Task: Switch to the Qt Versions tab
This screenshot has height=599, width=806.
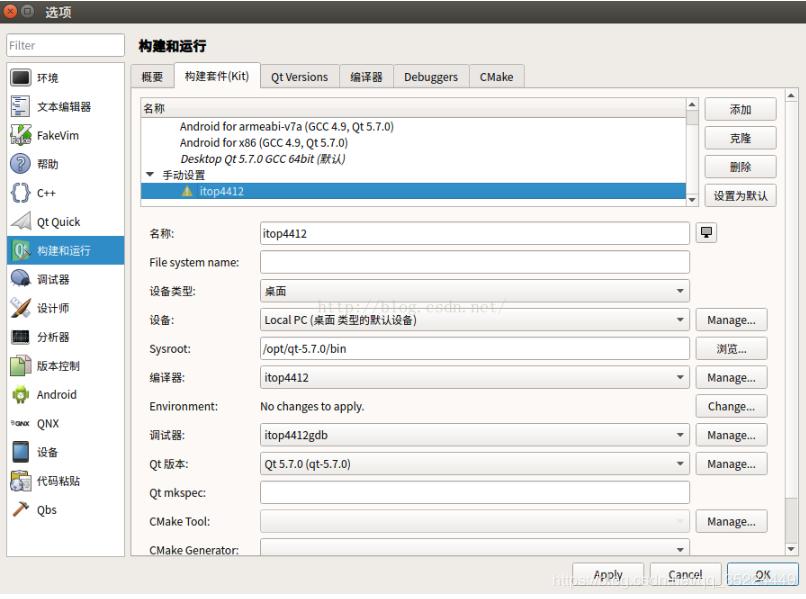Action: 299,76
